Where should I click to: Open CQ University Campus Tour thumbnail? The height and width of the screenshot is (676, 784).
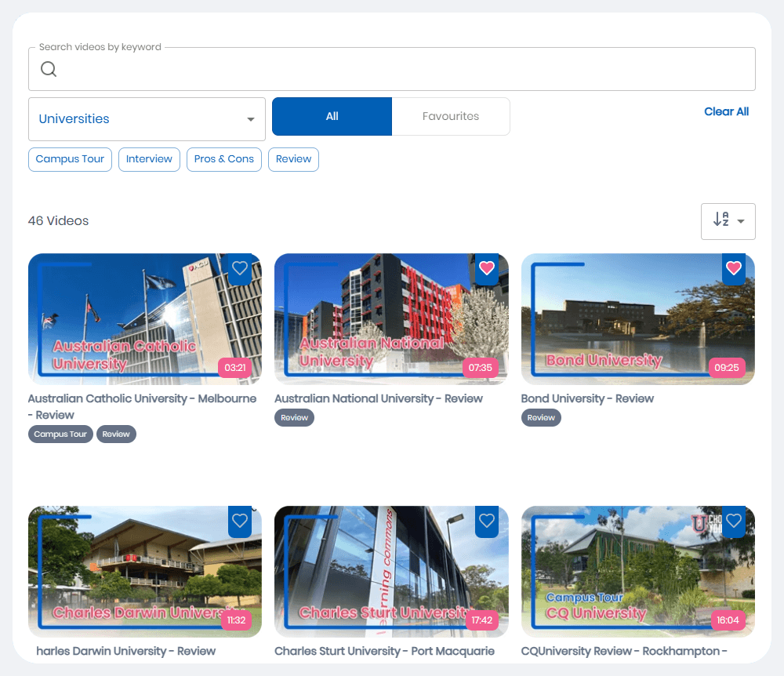click(x=638, y=572)
